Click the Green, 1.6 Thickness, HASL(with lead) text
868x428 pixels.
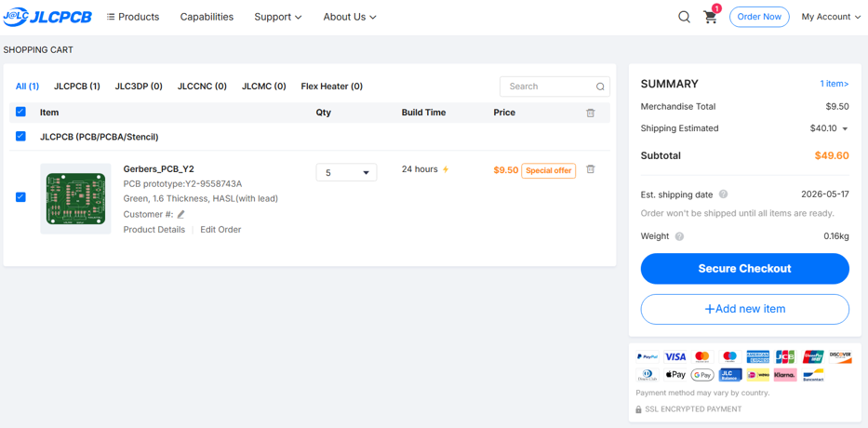coord(200,199)
